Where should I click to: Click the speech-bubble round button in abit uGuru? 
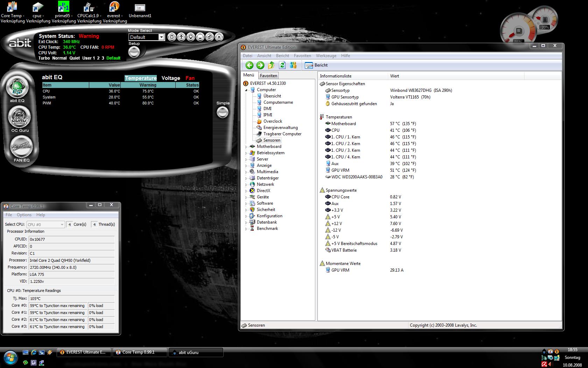[x=191, y=37]
